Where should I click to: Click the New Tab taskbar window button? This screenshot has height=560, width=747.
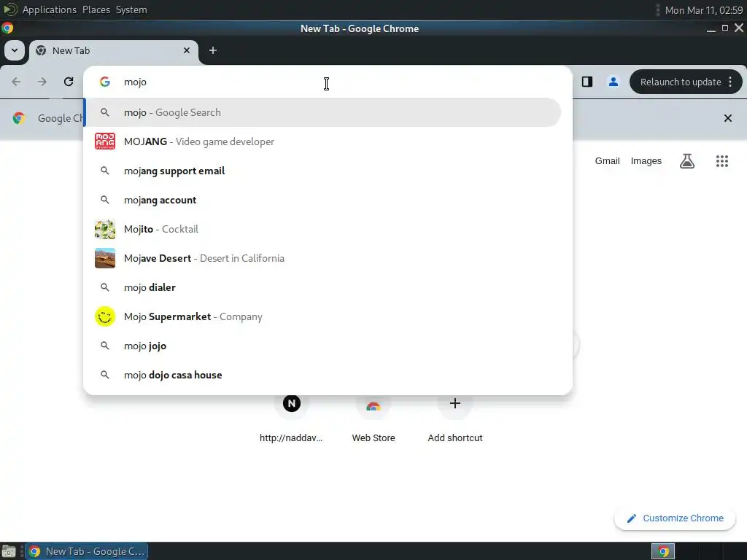[87, 551]
